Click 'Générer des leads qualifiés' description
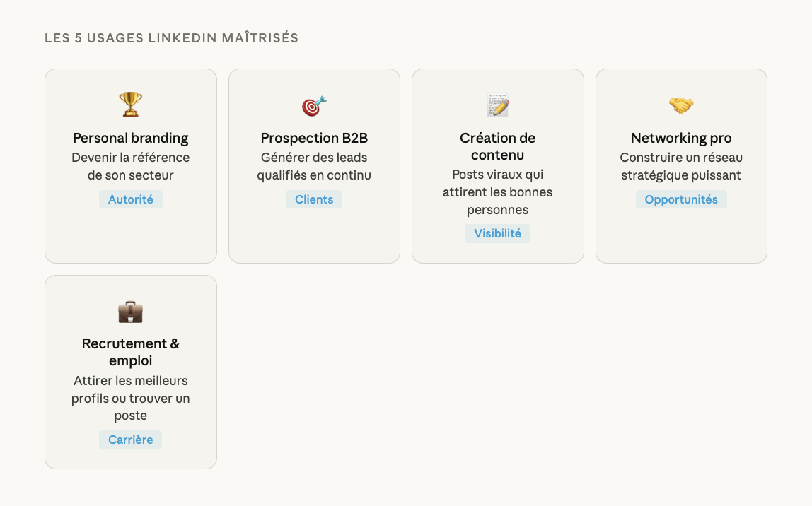The height and width of the screenshot is (506, 812). point(314,166)
